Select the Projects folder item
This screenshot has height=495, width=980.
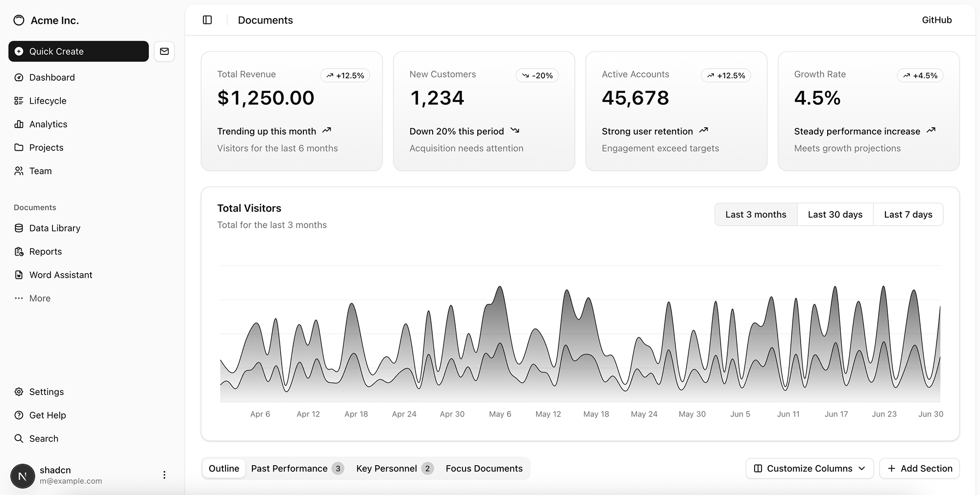coord(46,148)
